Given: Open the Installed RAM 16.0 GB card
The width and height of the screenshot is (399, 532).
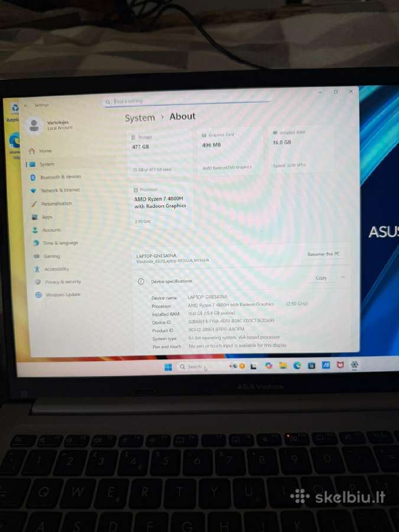Looking at the screenshot, I should tap(301, 149).
